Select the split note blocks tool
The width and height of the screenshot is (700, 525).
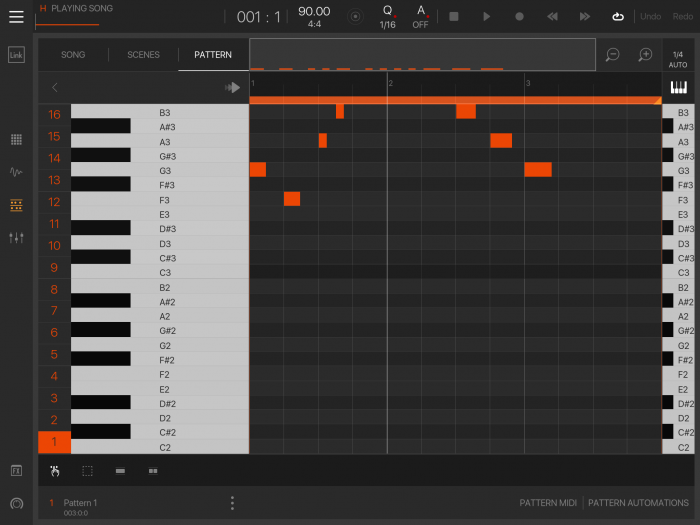153,471
